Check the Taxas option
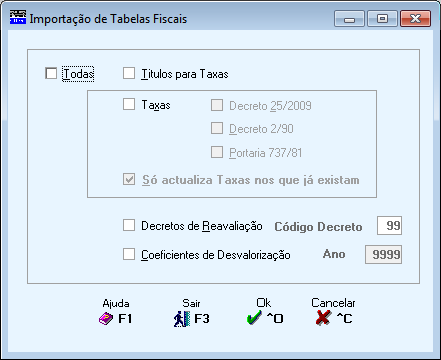This screenshot has width=441, height=360. (x=129, y=104)
